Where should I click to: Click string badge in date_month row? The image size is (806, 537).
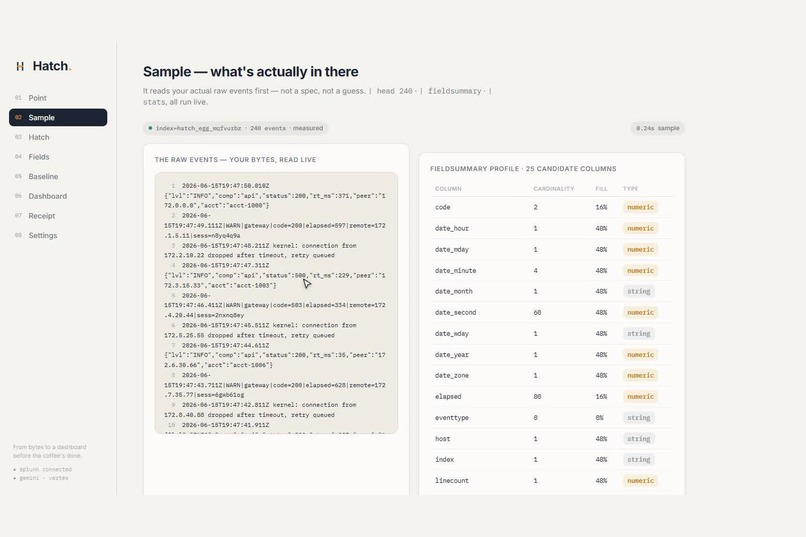(x=638, y=291)
